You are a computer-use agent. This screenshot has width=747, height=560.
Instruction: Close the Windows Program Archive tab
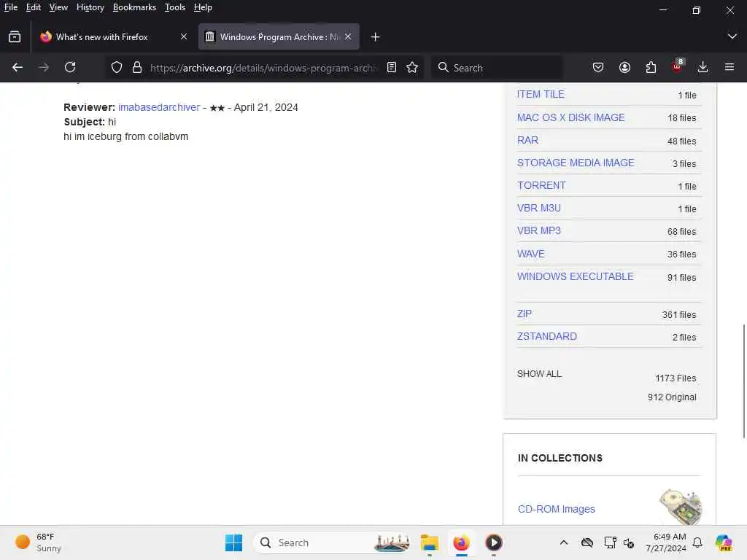348,36
